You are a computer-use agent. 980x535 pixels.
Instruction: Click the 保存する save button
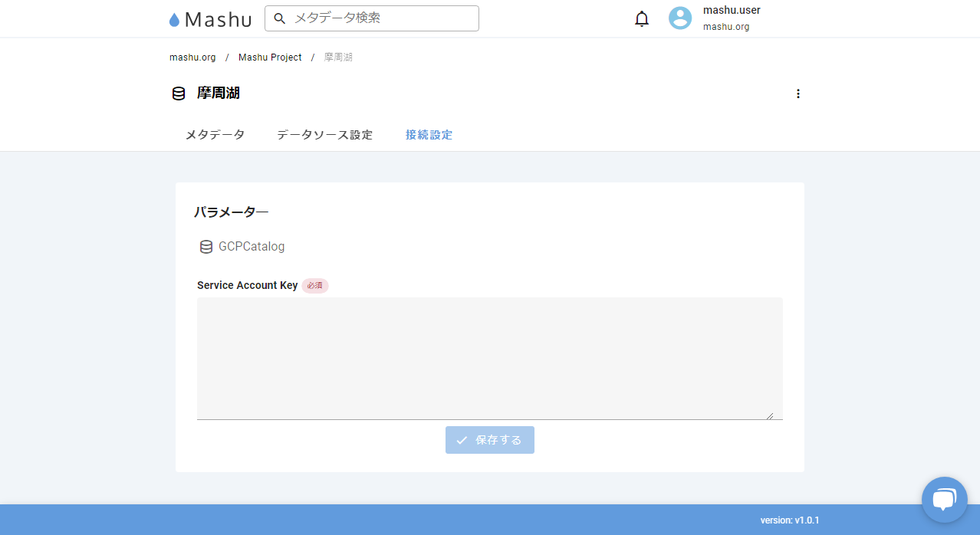(489, 440)
